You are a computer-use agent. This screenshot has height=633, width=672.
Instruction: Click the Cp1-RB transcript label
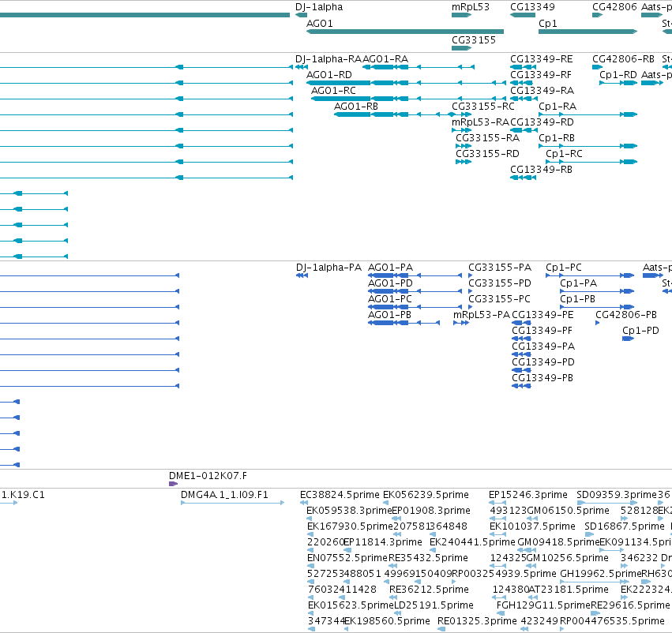556,138
